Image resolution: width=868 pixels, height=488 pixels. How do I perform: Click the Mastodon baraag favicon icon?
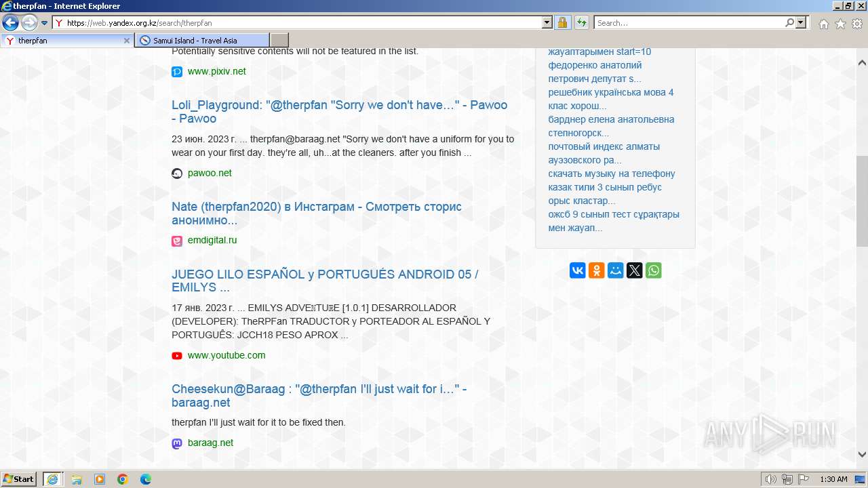(x=177, y=443)
